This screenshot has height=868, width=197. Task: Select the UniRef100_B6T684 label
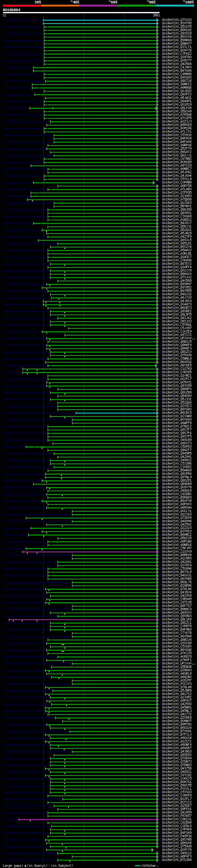click(x=176, y=71)
